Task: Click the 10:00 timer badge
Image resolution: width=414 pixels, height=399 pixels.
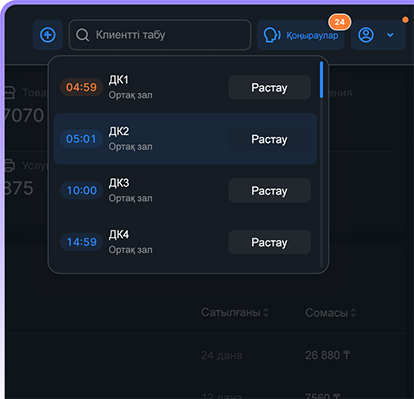Action: pyautogui.click(x=81, y=190)
